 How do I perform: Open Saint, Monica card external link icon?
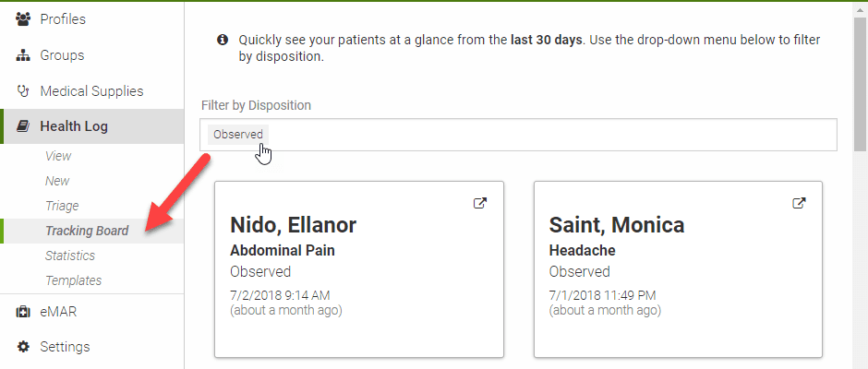pyautogui.click(x=799, y=203)
